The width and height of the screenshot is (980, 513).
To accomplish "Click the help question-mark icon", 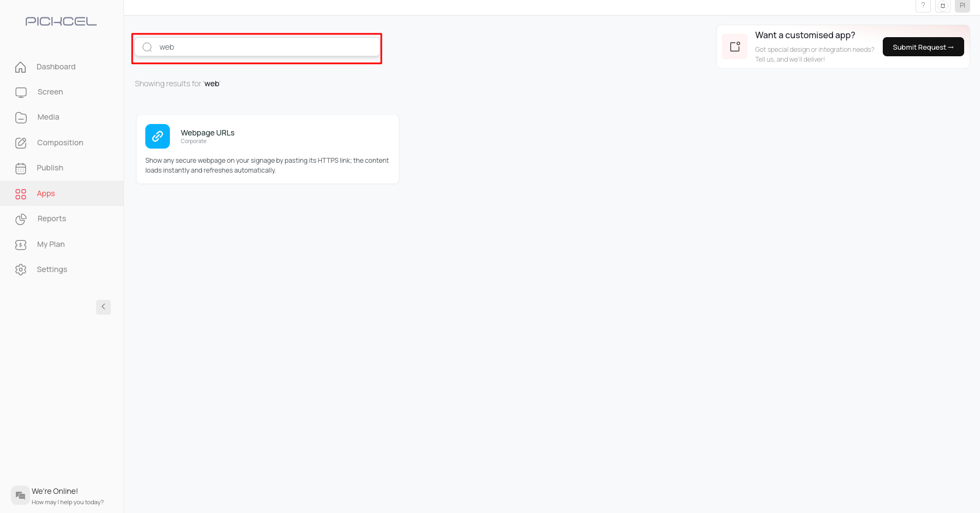I will point(923,5).
